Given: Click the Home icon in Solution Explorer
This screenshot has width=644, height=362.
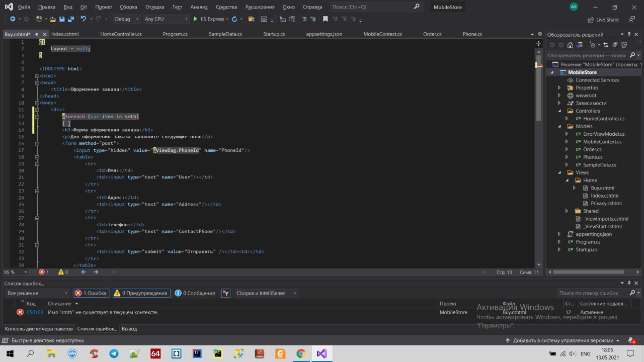Looking at the screenshot, I should tap(570, 45).
